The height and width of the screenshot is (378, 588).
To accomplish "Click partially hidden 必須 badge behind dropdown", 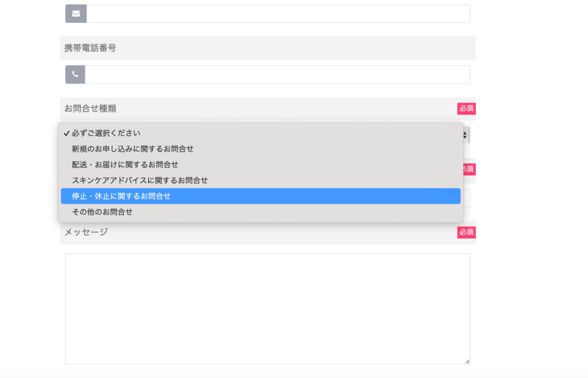I will (x=469, y=169).
